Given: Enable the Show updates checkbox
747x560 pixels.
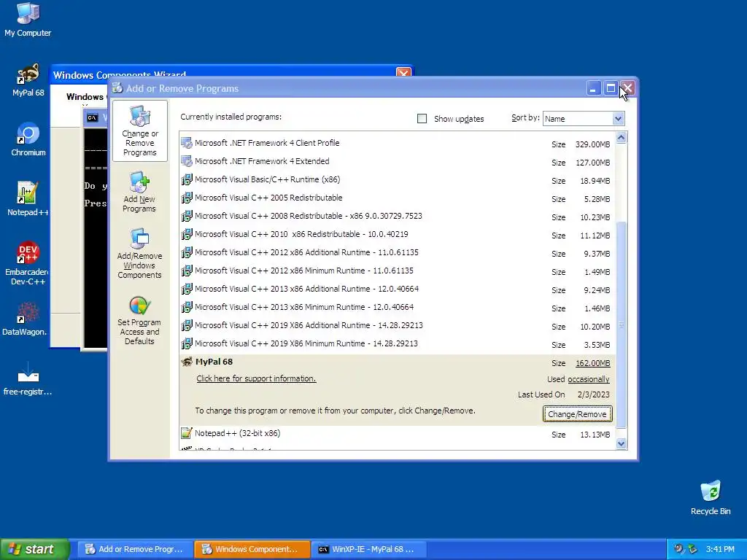Looking at the screenshot, I should tap(422, 119).
